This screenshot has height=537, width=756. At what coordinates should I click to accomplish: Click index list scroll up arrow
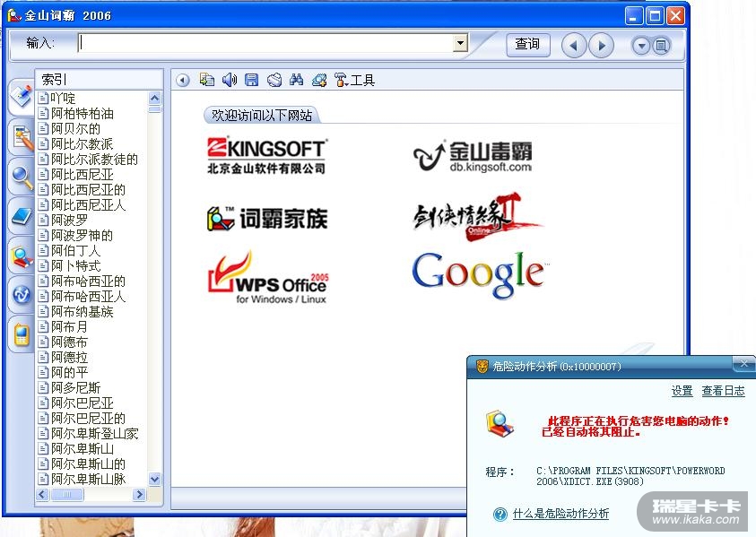click(x=155, y=99)
